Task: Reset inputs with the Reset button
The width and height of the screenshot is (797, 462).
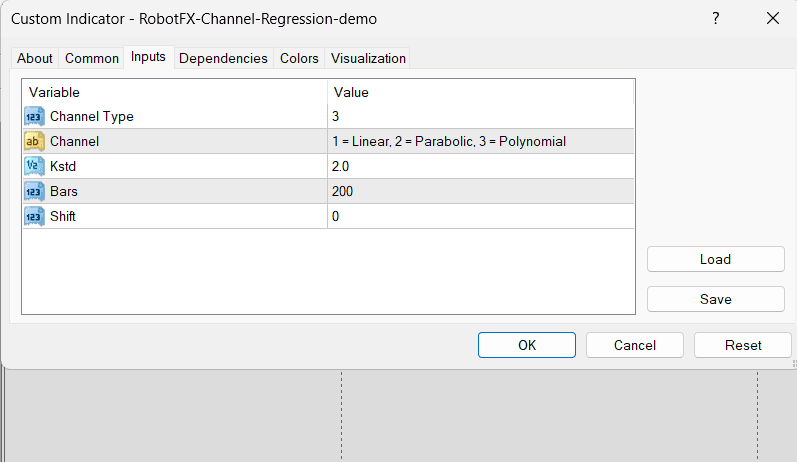Action: pyautogui.click(x=743, y=345)
